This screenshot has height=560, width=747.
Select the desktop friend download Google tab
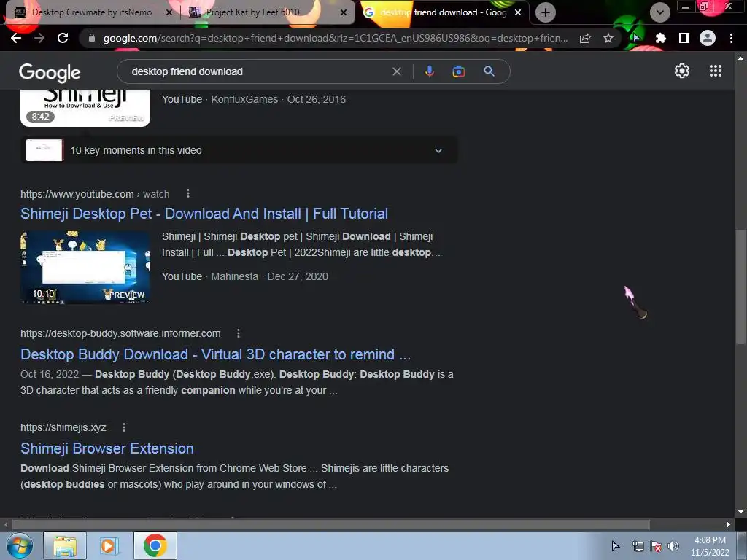(443, 12)
